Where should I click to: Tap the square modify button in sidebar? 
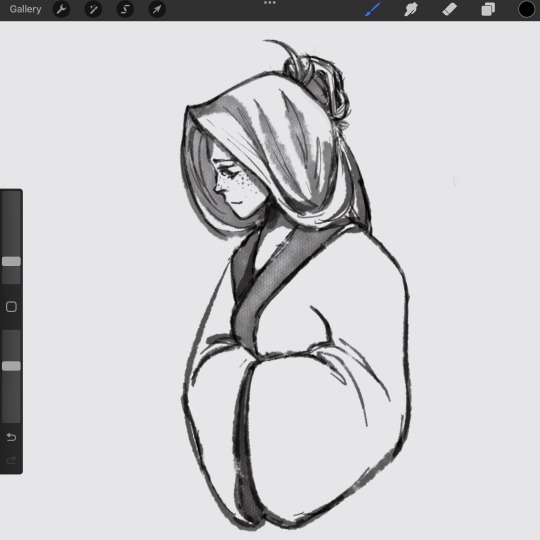pos(11,307)
